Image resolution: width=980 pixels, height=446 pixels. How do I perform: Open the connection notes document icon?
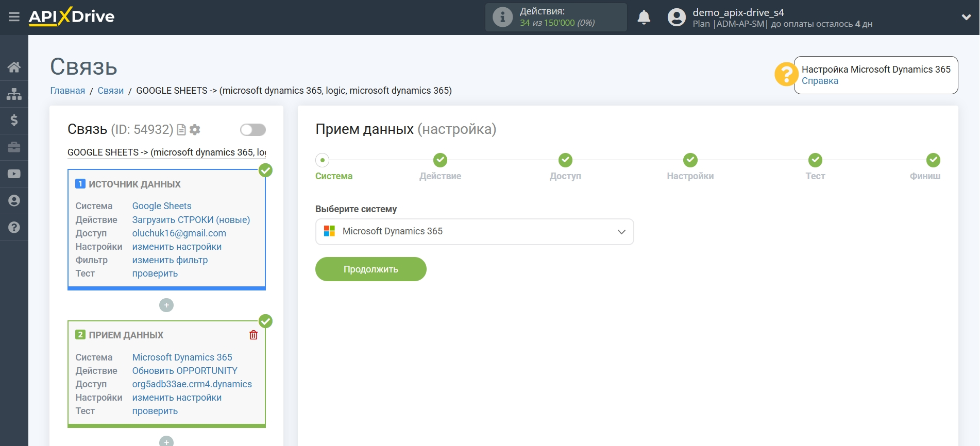(x=181, y=130)
